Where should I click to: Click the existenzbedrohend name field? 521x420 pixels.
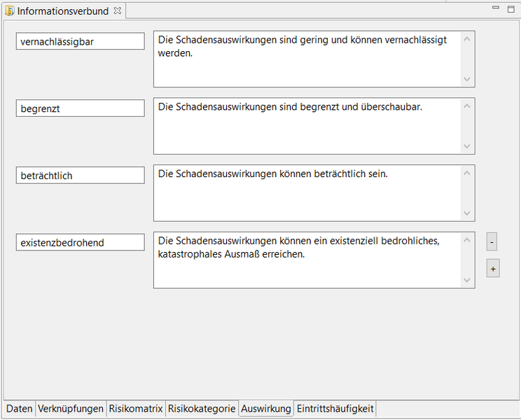(x=81, y=242)
